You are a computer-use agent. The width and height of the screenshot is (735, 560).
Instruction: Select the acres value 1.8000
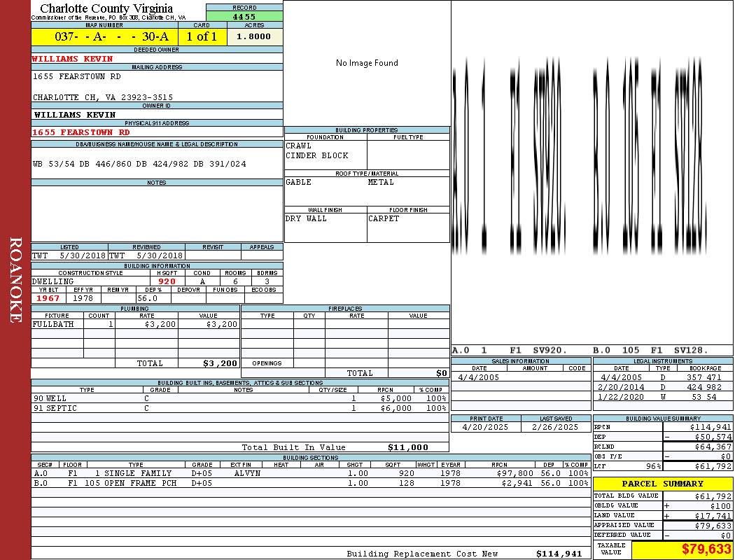(254, 37)
